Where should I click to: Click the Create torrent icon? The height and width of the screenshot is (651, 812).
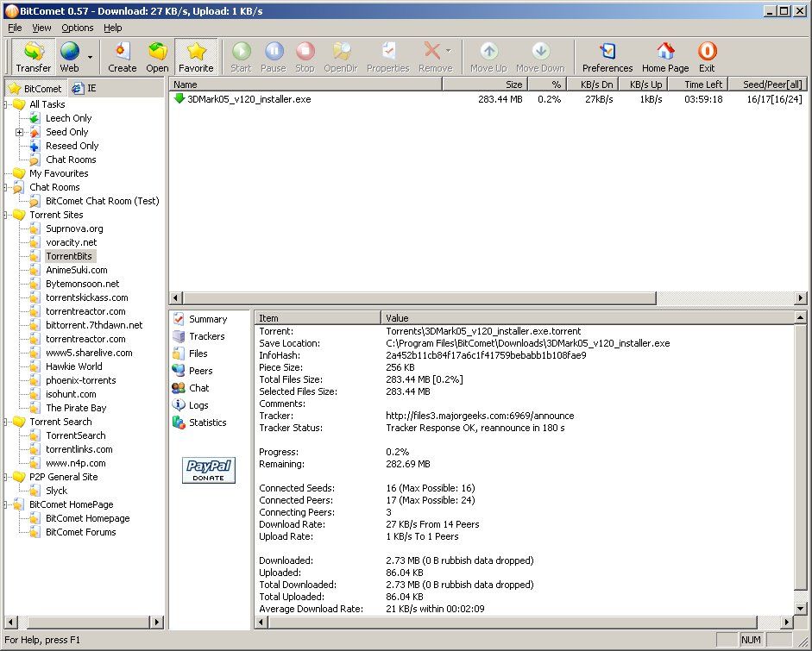click(123, 52)
